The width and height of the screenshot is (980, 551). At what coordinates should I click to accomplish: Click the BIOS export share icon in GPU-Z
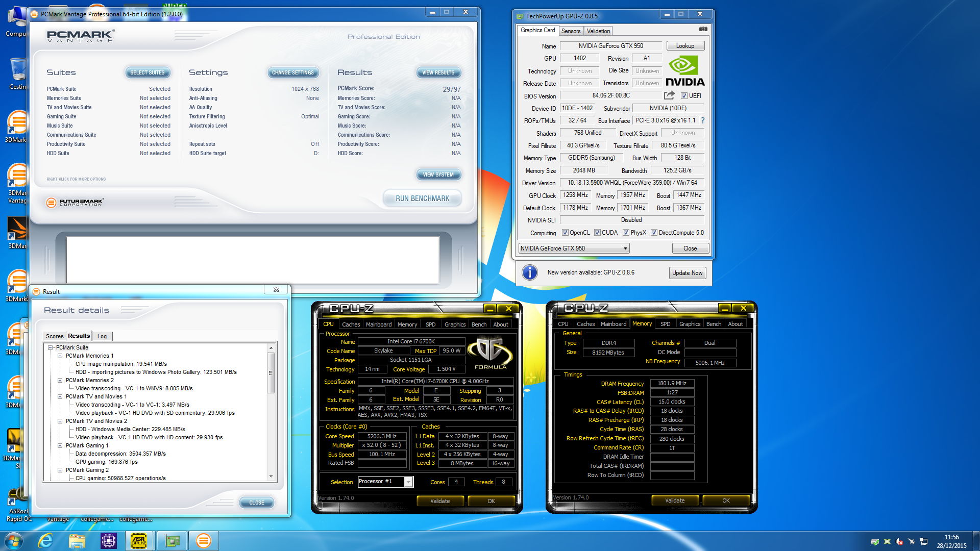pos(669,95)
